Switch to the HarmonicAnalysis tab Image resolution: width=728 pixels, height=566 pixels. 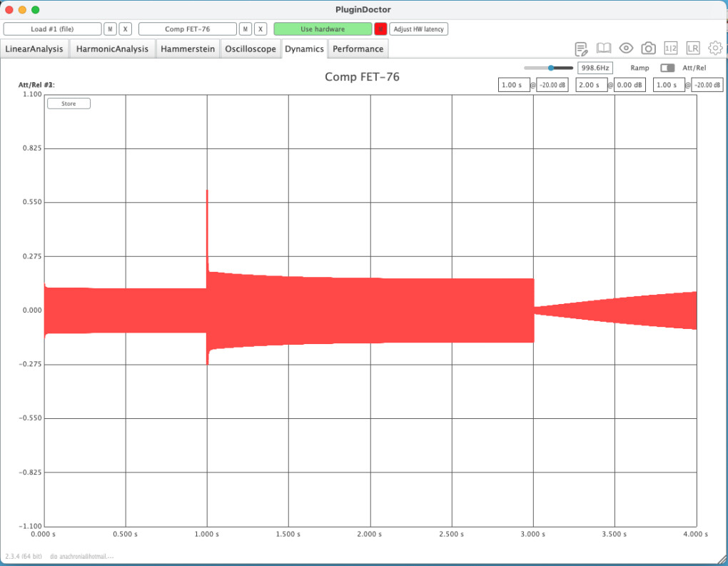[112, 49]
